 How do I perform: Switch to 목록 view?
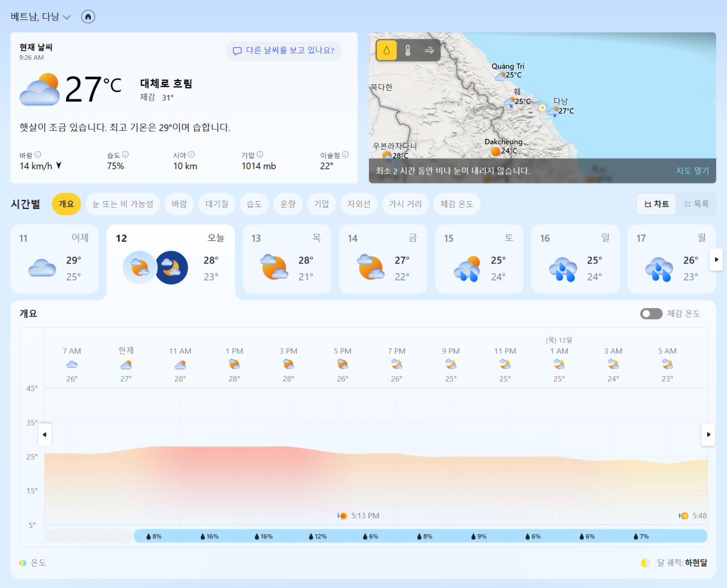coord(696,204)
